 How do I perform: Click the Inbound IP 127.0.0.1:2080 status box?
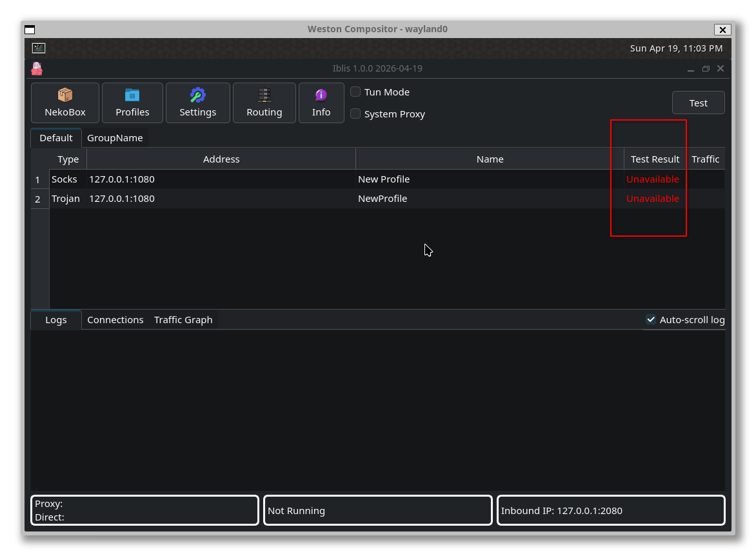(611, 510)
